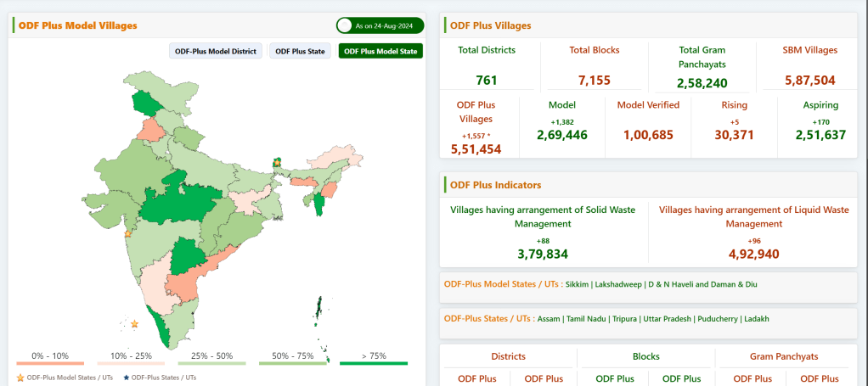Toggle the 'As on 24-Aug-2024' switch
Screen dimensions: 868x386
point(347,26)
